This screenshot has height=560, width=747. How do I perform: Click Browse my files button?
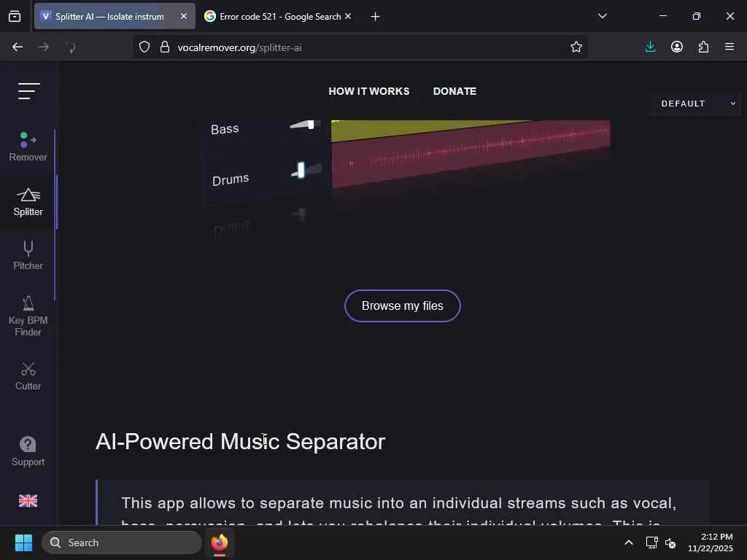tap(403, 306)
